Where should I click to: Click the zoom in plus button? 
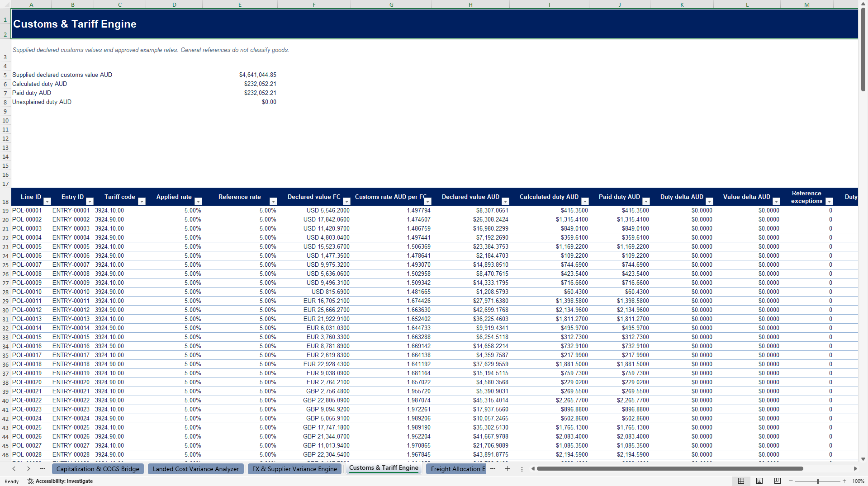pos(844,481)
